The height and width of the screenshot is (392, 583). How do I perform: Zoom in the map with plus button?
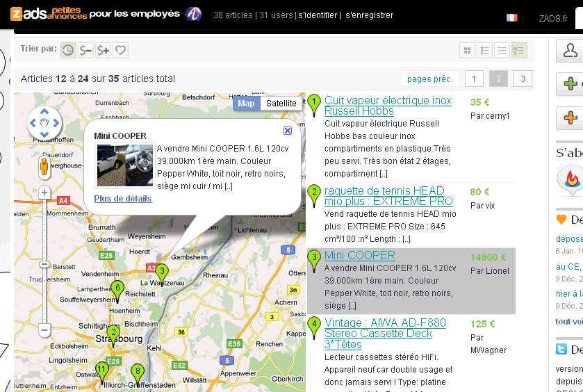point(44,193)
